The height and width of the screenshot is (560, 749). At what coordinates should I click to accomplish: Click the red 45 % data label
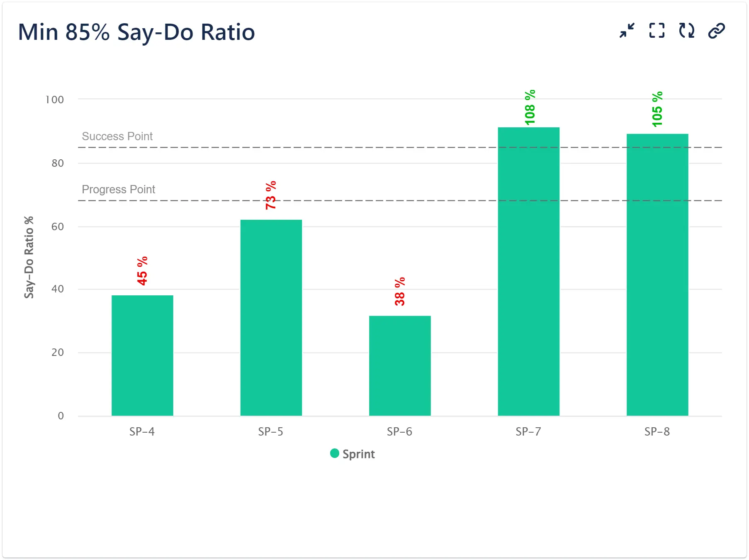[142, 271]
